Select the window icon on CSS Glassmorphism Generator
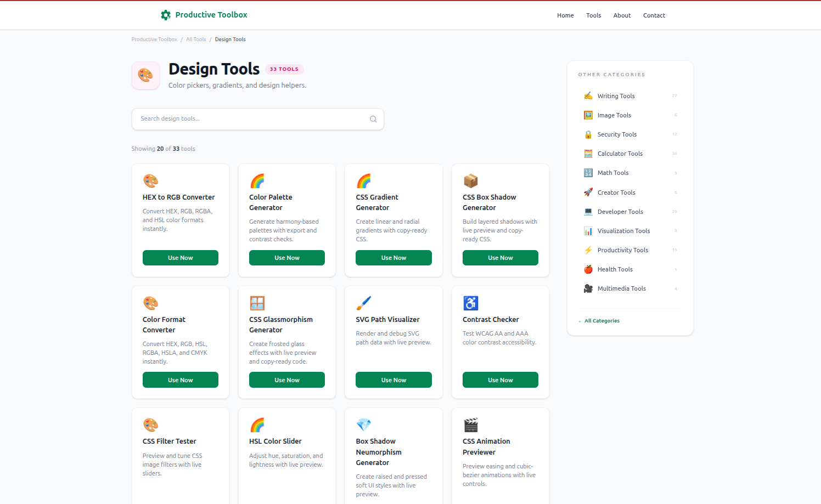This screenshot has height=504, width=821. pyautogui.click(x=257, y=302)
